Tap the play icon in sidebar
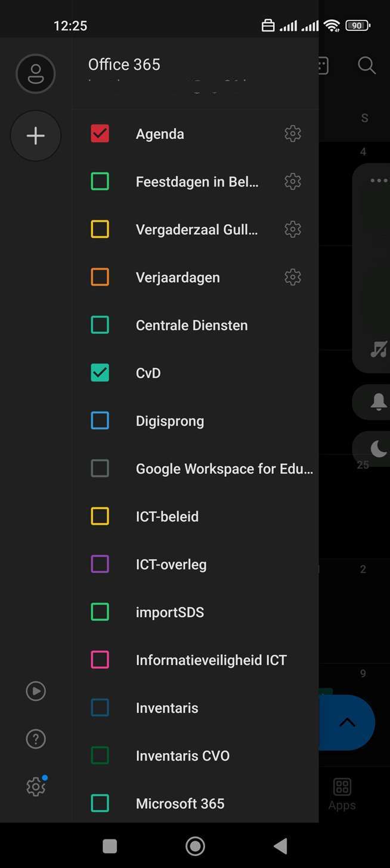 click(x=36, y=691)
